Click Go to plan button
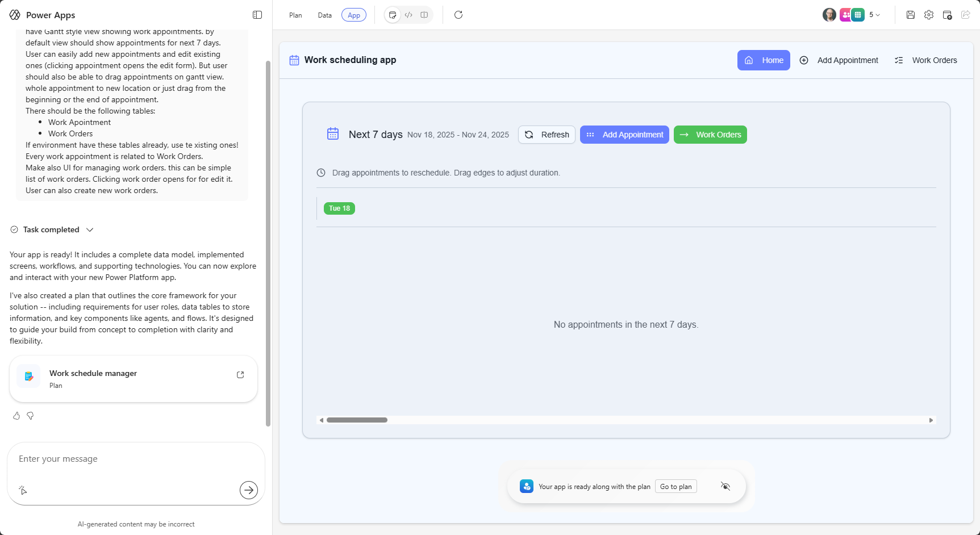 tap(675, 486)
